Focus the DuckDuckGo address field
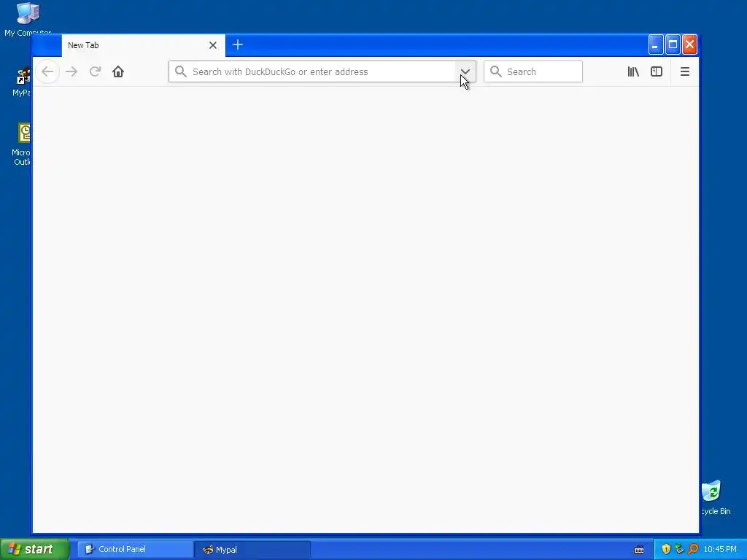Image resolution: width=747 pixels, height=560 pixels. 322,72
